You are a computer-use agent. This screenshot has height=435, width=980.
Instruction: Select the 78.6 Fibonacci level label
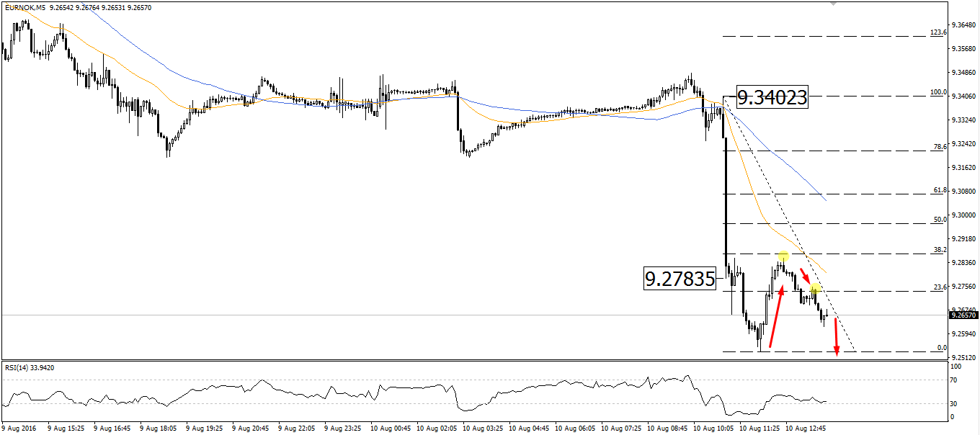tap(939, 146)
